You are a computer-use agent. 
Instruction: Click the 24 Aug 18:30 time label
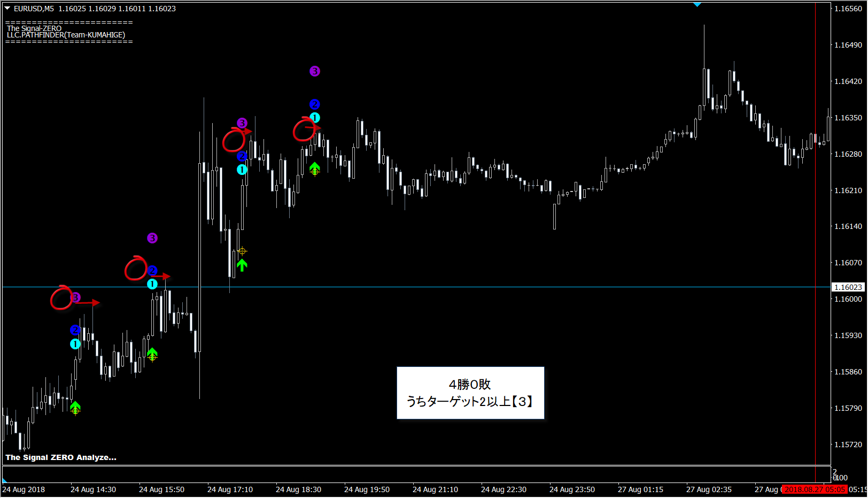[x=298, y=489]
